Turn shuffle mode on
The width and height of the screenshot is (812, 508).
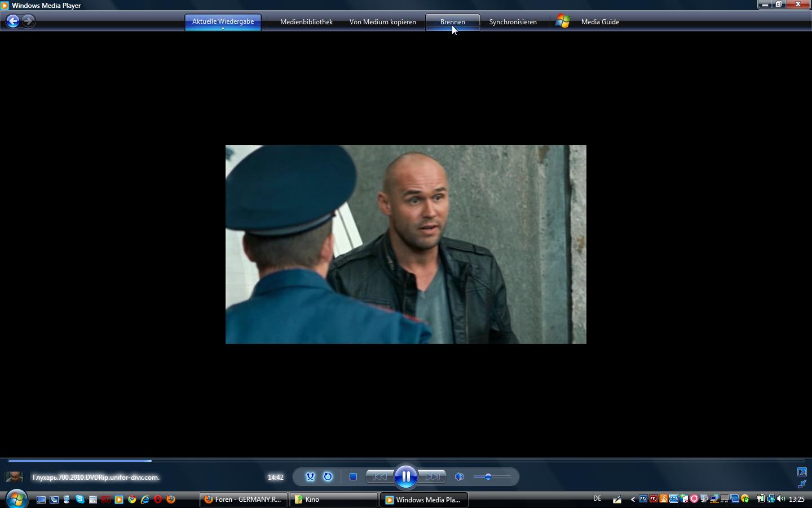click(x=310, y=477)
